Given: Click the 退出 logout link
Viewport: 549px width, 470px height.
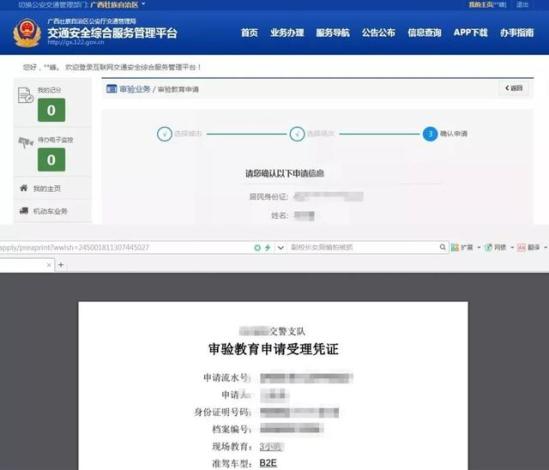Looking at the screenshot, I should click(x=522, y=5).
